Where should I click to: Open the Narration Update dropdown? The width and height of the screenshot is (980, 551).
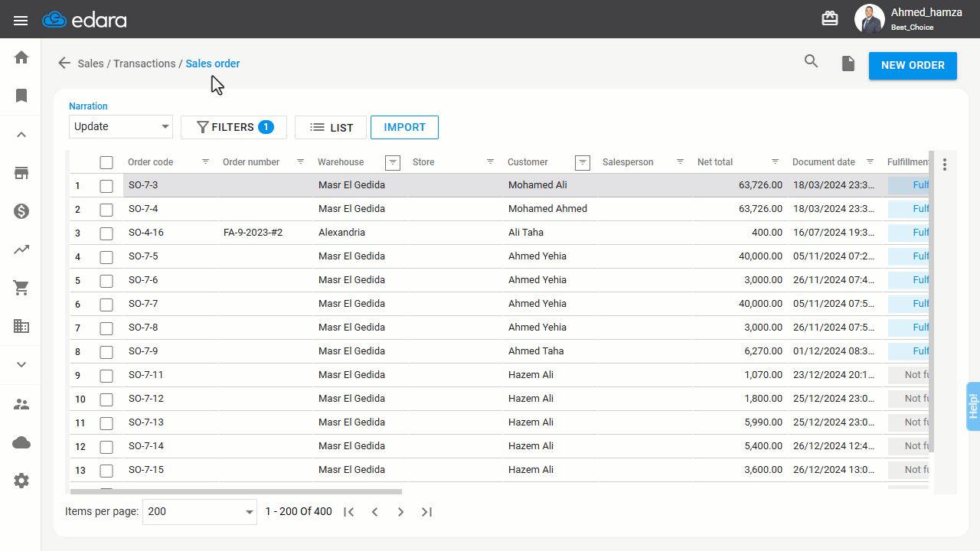121,127
